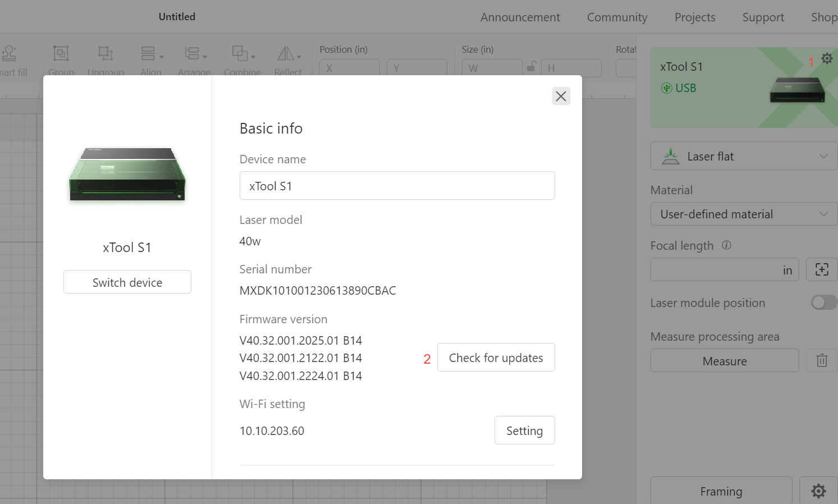
Task: Open the Community menu
Action: click(x=617, y=17)
